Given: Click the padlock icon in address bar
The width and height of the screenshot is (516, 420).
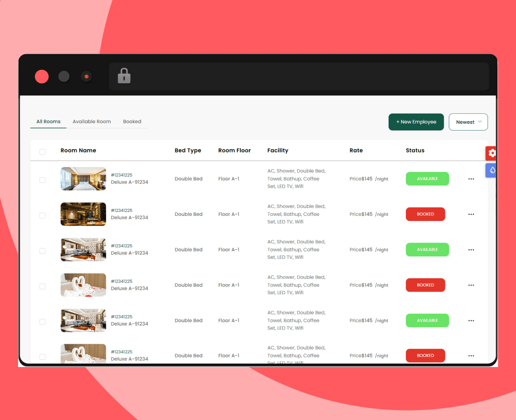Looking at the screenshot, I should [124, 76].
